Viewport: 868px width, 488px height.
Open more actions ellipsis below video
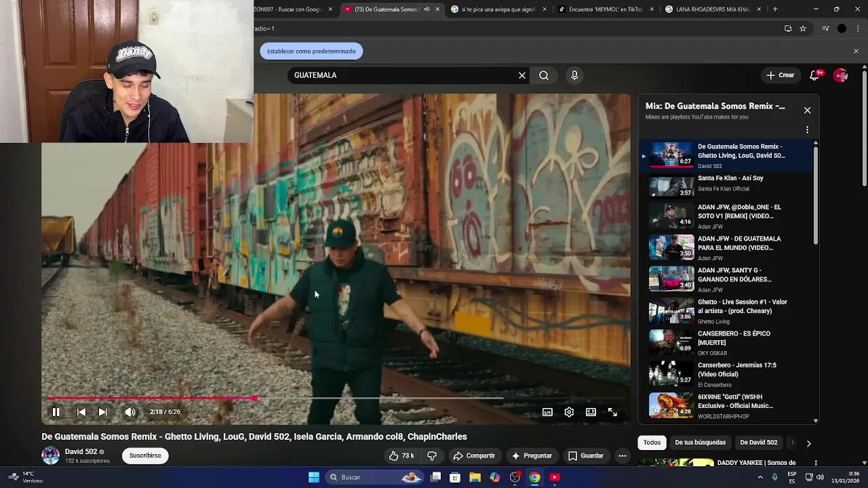pyautogui.click(x=623, y=455)
